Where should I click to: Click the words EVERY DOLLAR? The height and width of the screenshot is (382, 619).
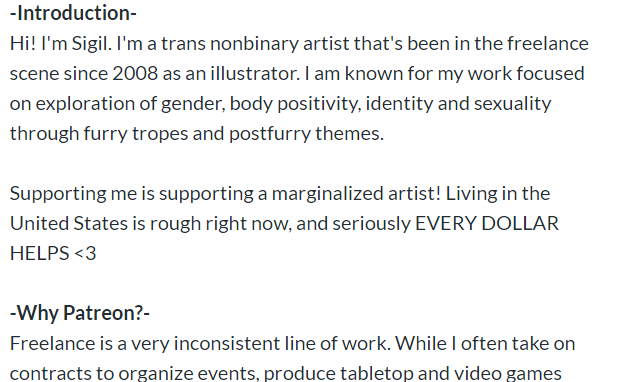click(487, 224)
